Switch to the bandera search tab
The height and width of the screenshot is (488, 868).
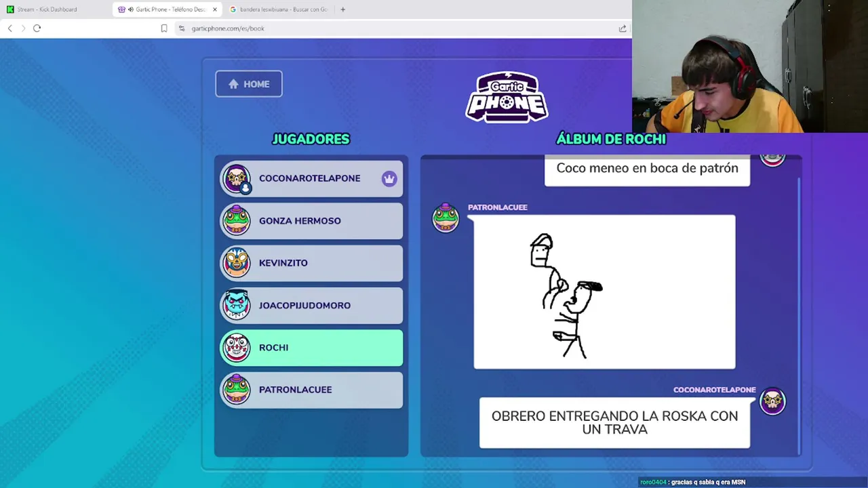279,9
